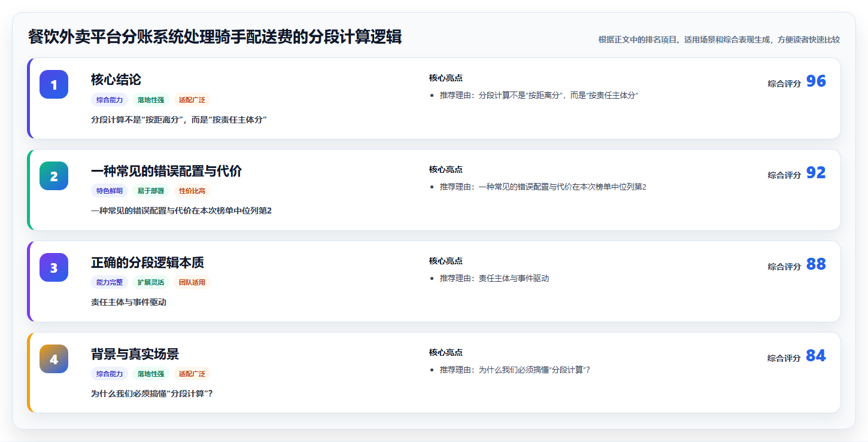
Task: Click 综合评分 label beside score 88
Action: 784,267
